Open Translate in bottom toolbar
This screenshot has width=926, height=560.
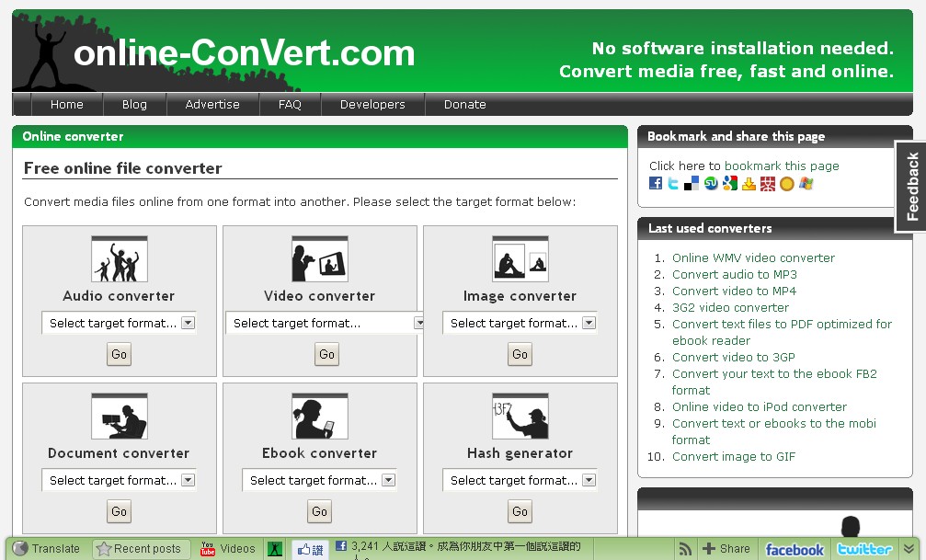46,549
